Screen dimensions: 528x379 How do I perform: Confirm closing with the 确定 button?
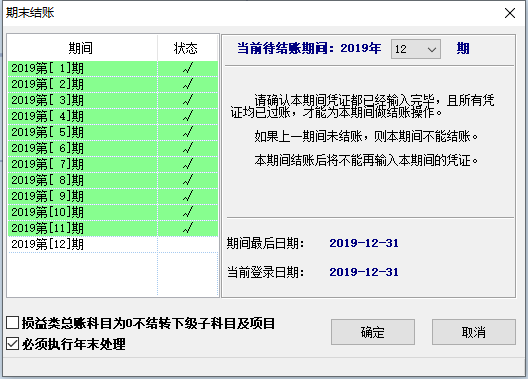click(x=372, y=332)
